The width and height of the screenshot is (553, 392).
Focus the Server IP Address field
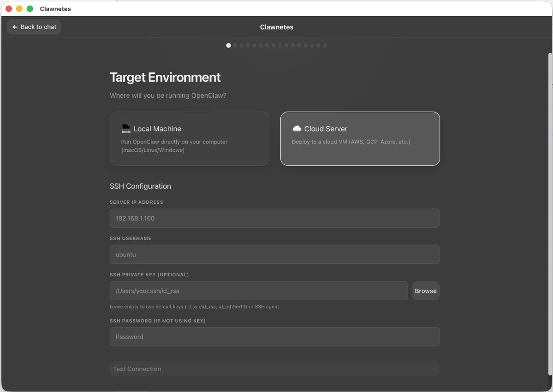(x=275, y=218)
